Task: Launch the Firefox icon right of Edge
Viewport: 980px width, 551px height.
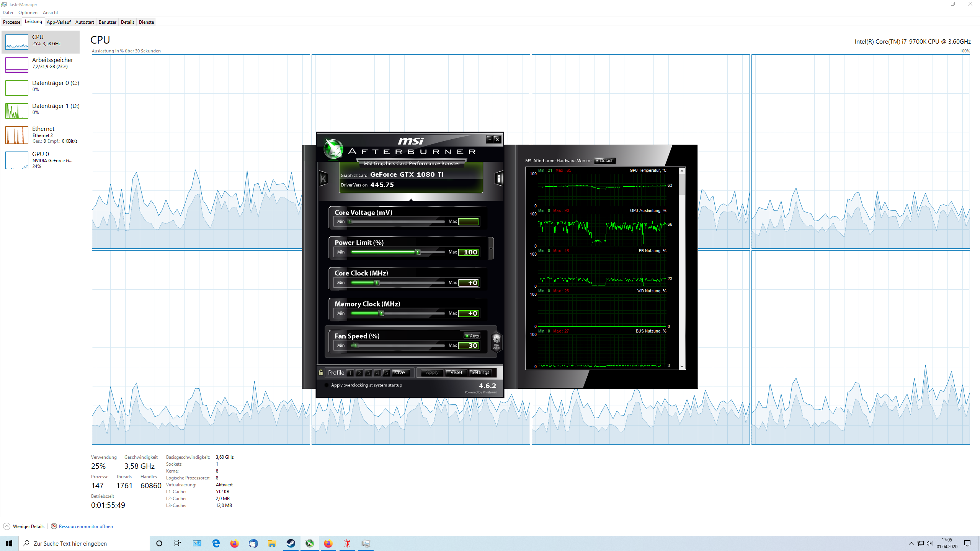Action: click(x=234, y=543)
